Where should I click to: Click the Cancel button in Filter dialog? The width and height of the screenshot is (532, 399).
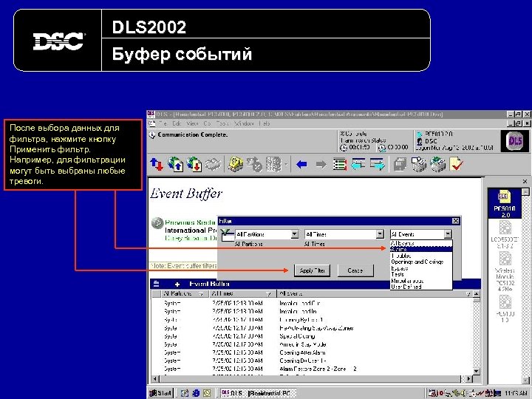355,270
